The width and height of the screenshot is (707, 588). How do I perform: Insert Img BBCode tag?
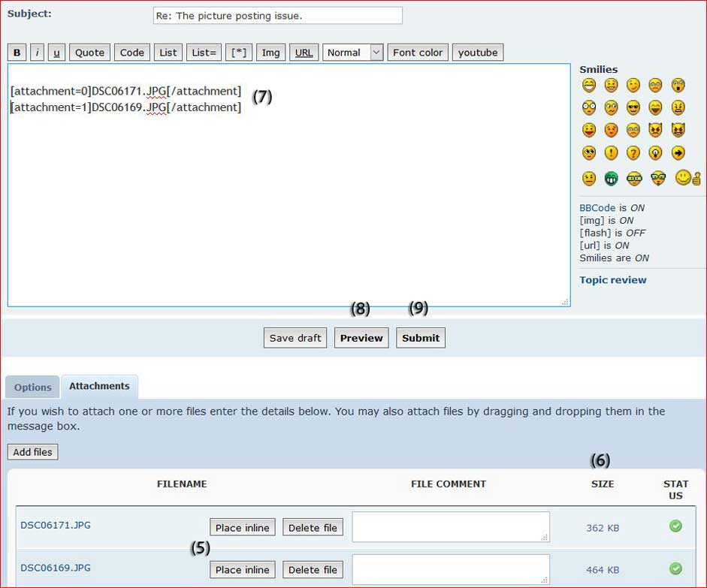[271, 53]
